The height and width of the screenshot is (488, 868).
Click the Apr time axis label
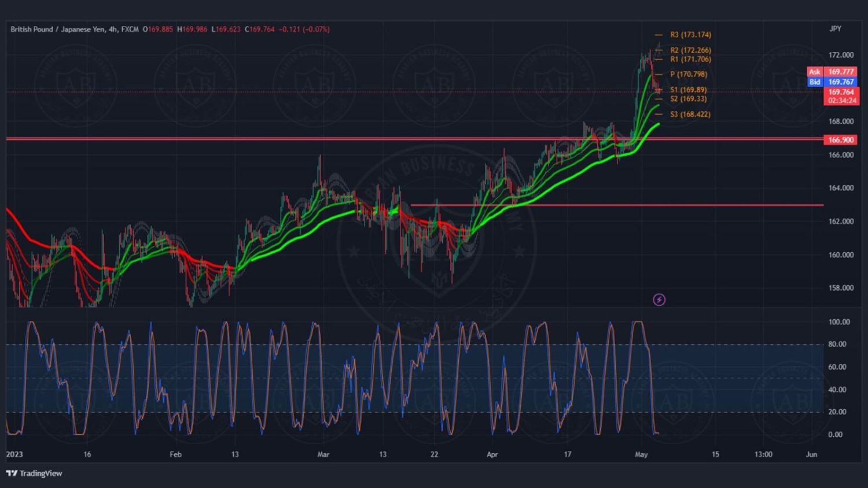(492, 454)
